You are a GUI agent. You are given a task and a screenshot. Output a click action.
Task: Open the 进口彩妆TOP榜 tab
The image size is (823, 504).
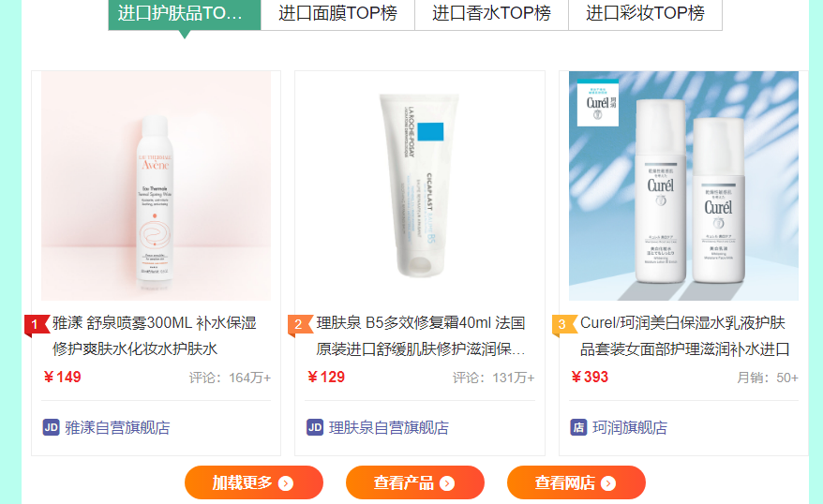click(x=645, y=14)
